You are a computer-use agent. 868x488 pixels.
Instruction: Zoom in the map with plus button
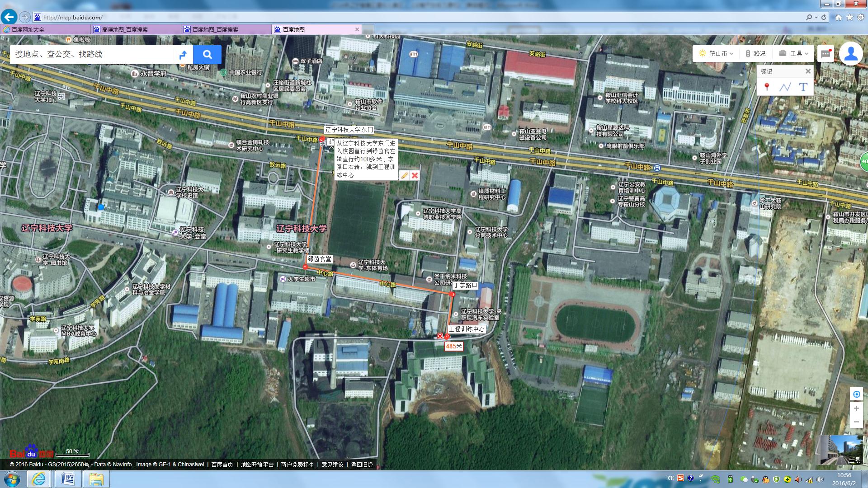(x=857, y=408)
